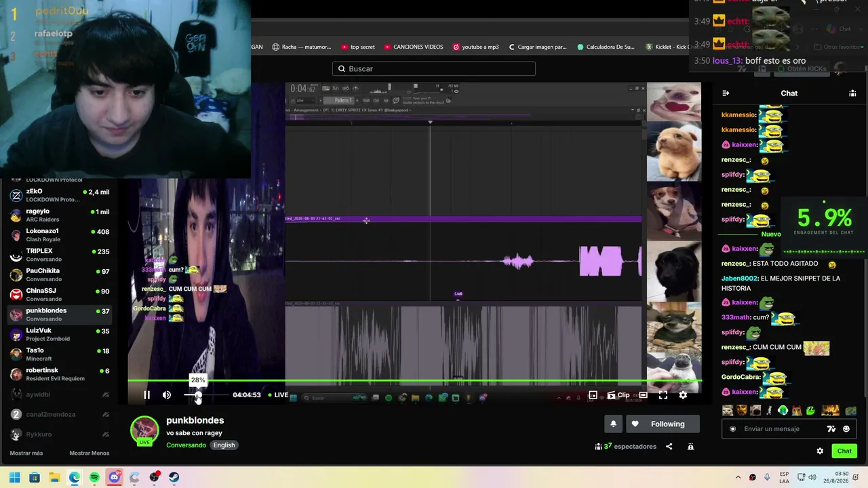Open Microsoft Edge from taskbar
868x488 pixels.
pos(75,477)
